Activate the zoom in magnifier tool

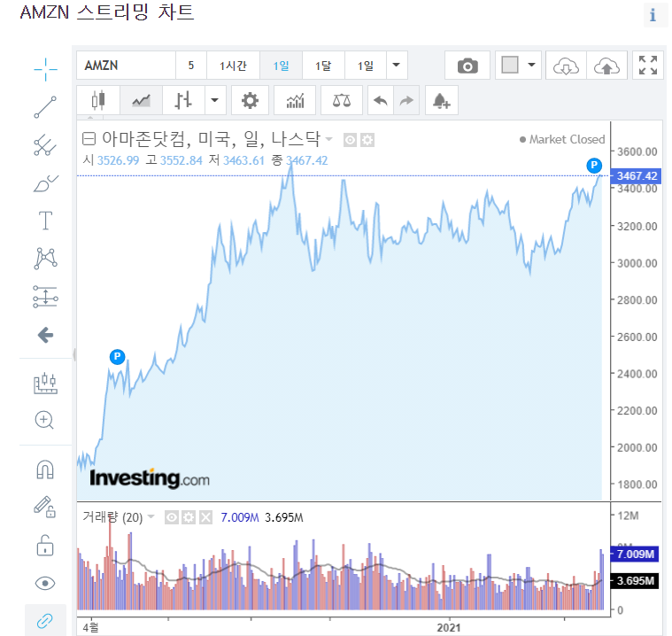point(44,420)
